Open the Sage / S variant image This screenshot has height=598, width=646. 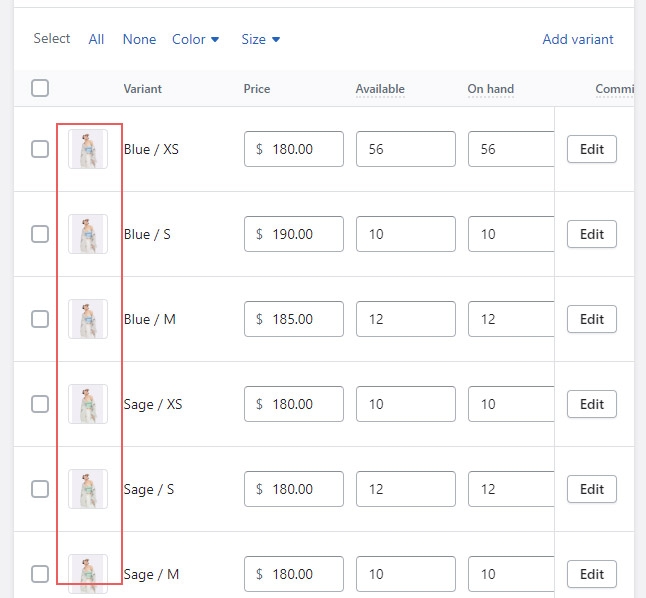(88, 489)
